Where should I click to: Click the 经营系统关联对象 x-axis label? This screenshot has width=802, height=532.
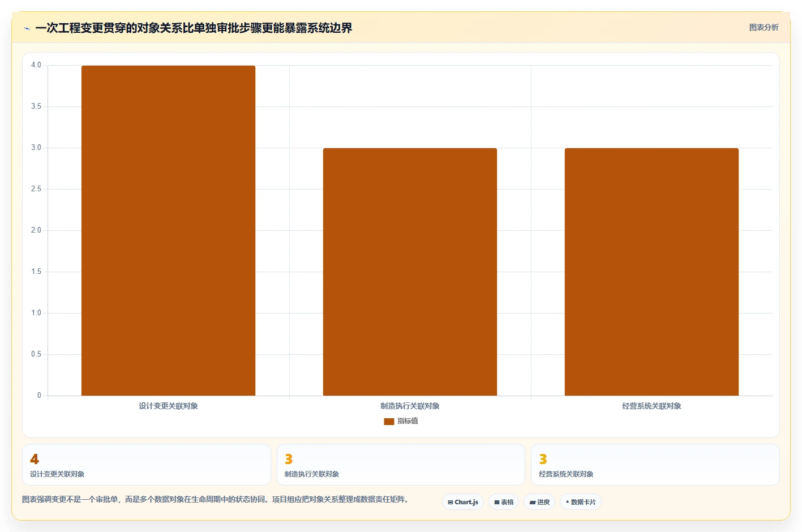pyautogui.click(x=651, y=406)
